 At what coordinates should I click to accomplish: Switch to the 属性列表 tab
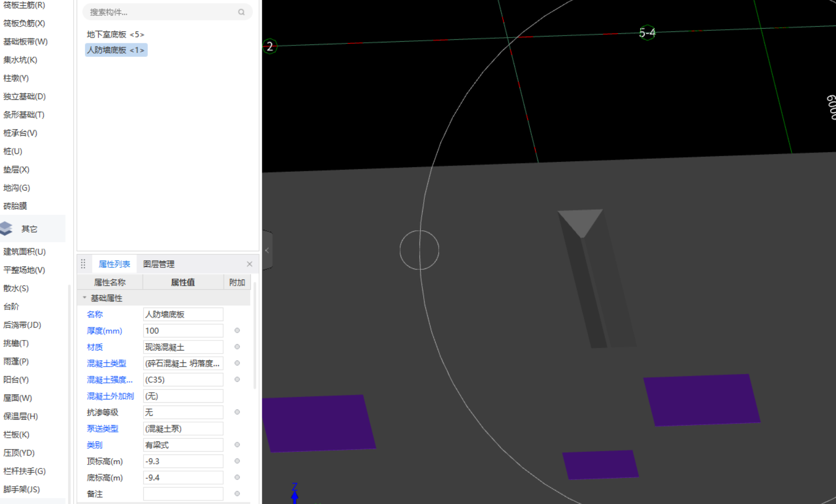[x=114, y=264]
